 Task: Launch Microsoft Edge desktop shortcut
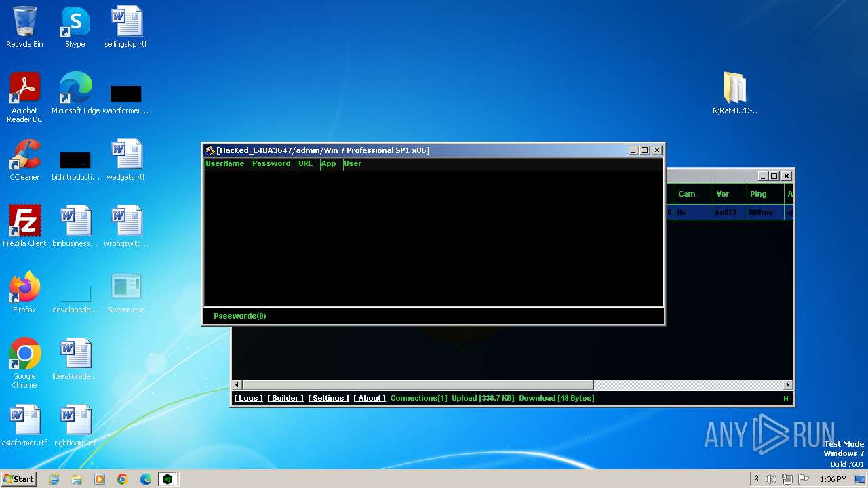[75, 94]
